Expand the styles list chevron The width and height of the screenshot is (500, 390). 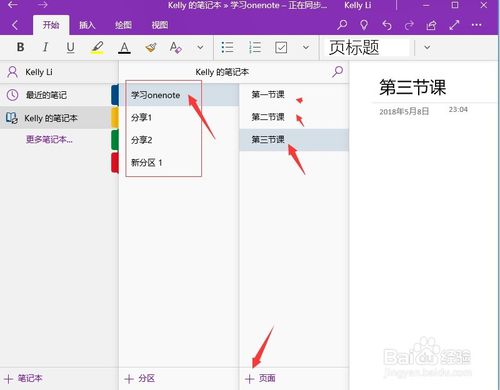[x=427, y=47]
